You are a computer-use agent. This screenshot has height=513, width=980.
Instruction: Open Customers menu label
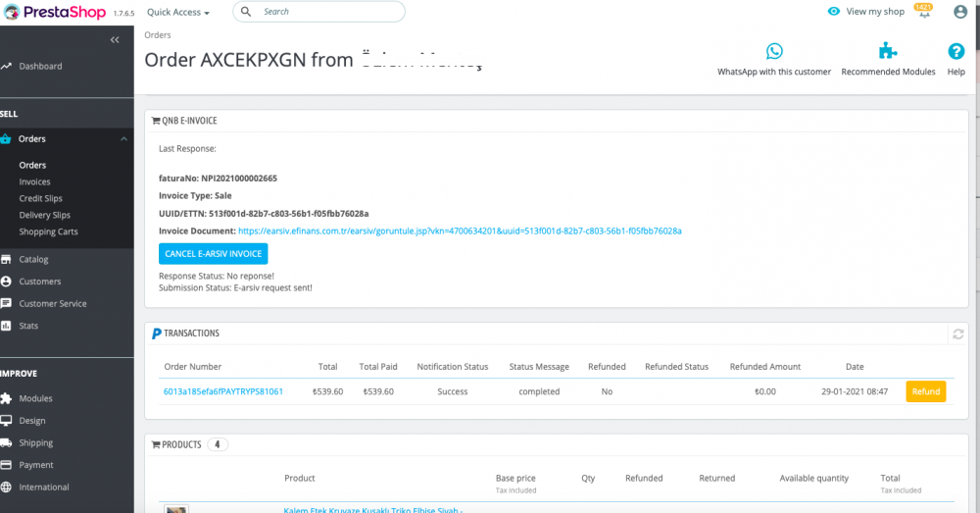coord(40,282)
